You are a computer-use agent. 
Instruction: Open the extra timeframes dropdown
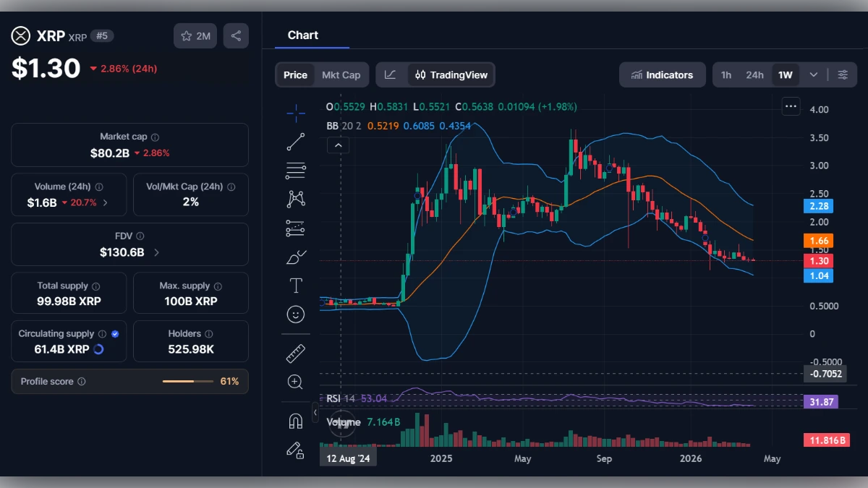(x=813, y=74)
